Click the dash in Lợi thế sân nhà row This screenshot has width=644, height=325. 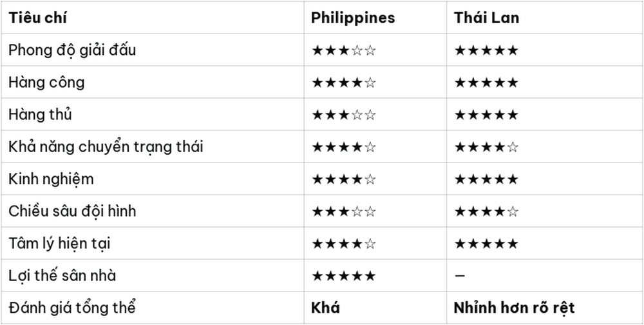tap(460, 275)
